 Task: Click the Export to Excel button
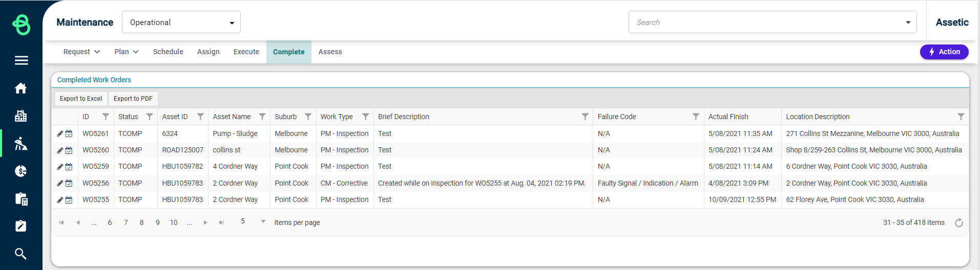click(81, 99)
